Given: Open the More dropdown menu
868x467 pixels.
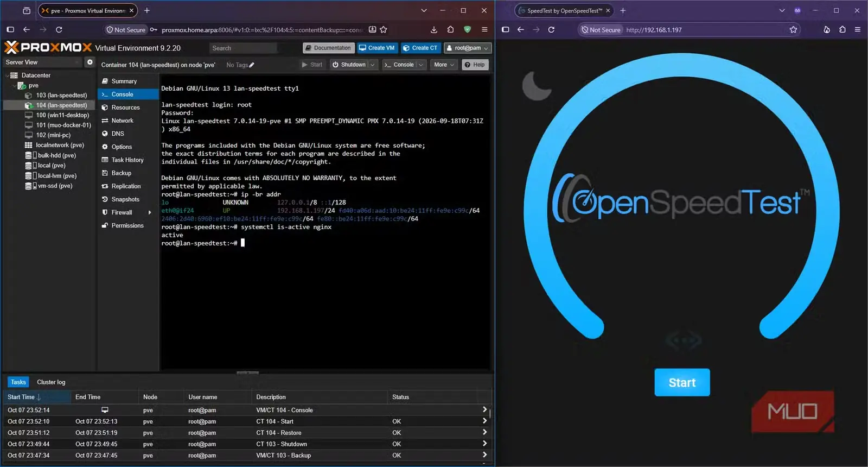Looking at the screenshot, I should pyautogui.click(x=444, y=65).
